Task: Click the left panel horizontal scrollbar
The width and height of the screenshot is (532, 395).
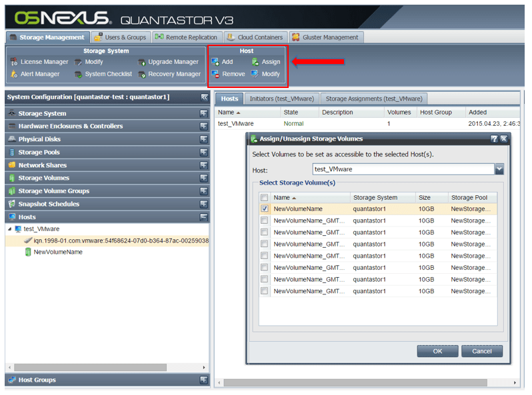Action: tap(107, 367)
